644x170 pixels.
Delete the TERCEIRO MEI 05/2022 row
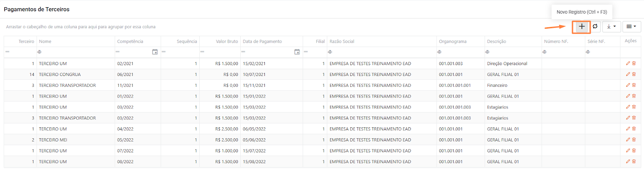pos(634,139)
